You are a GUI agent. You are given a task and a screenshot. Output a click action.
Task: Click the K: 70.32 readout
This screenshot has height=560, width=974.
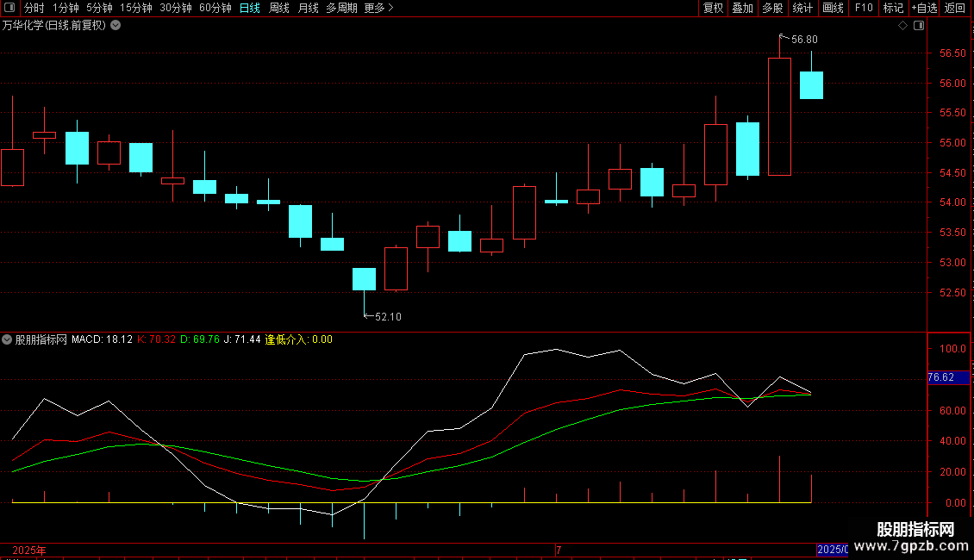click(x=157, y=339)
